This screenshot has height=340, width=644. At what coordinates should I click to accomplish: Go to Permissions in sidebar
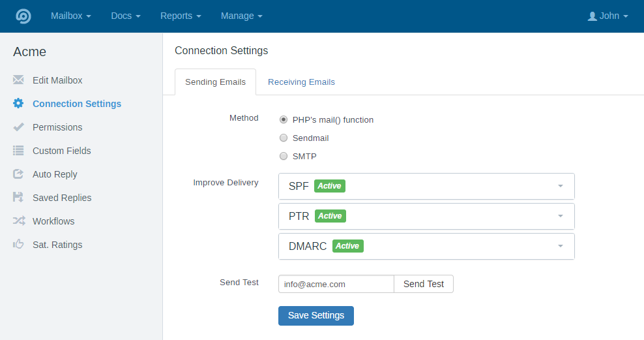click(x=57, y=127)
